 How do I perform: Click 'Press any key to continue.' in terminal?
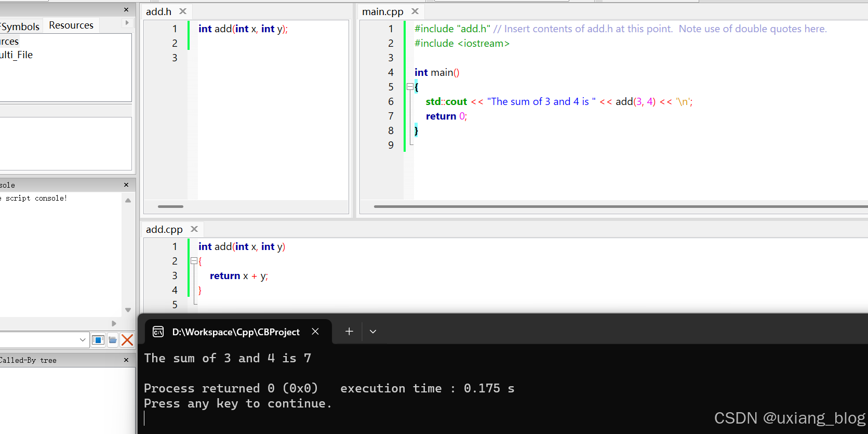(238, 403)
